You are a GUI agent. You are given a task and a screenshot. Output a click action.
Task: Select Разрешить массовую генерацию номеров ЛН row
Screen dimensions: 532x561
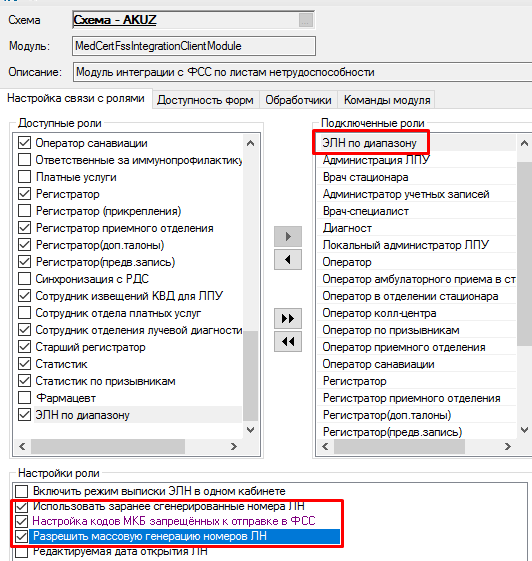[x=184, y=536]
